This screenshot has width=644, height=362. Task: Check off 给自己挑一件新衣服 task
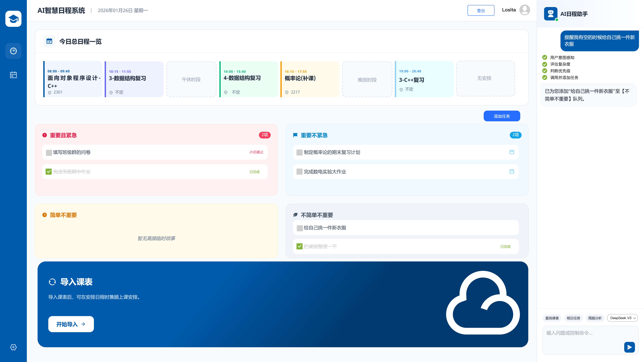click(300, 228)
